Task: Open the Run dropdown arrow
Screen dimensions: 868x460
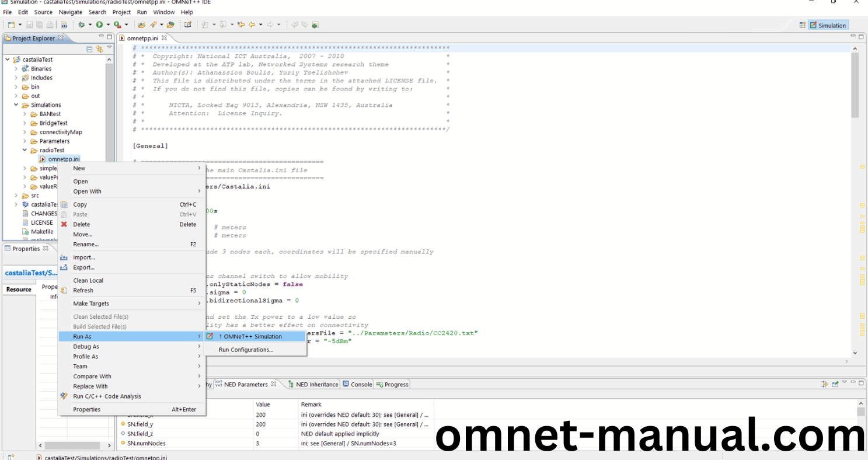Action: tap(108, 25)
